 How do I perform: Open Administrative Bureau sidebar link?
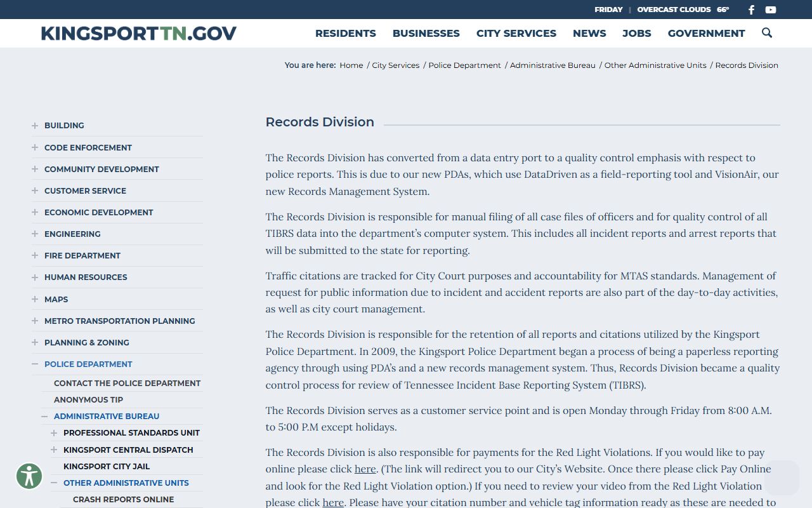point(107,417)
